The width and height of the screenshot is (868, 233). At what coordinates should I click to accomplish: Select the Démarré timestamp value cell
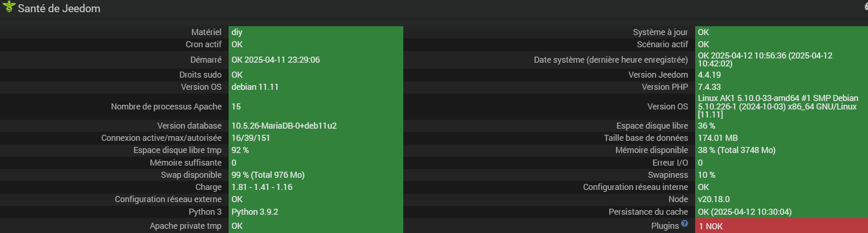[316, 60]
